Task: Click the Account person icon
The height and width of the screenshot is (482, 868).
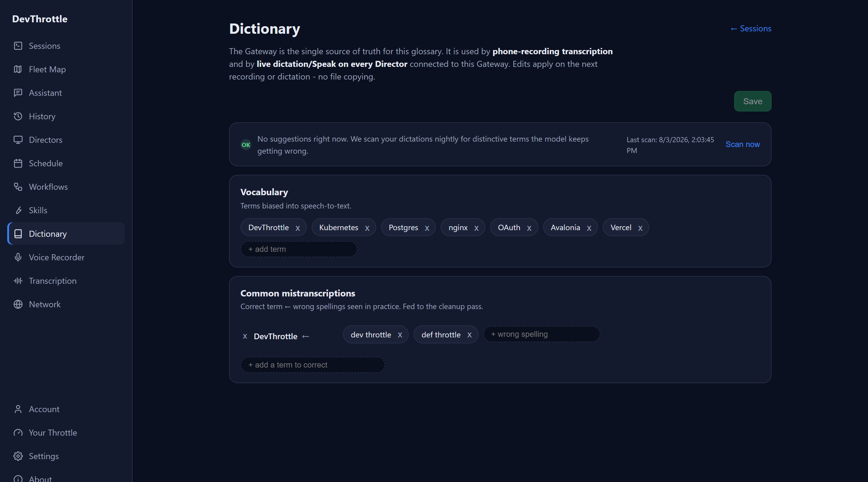Action: (18, 409)
